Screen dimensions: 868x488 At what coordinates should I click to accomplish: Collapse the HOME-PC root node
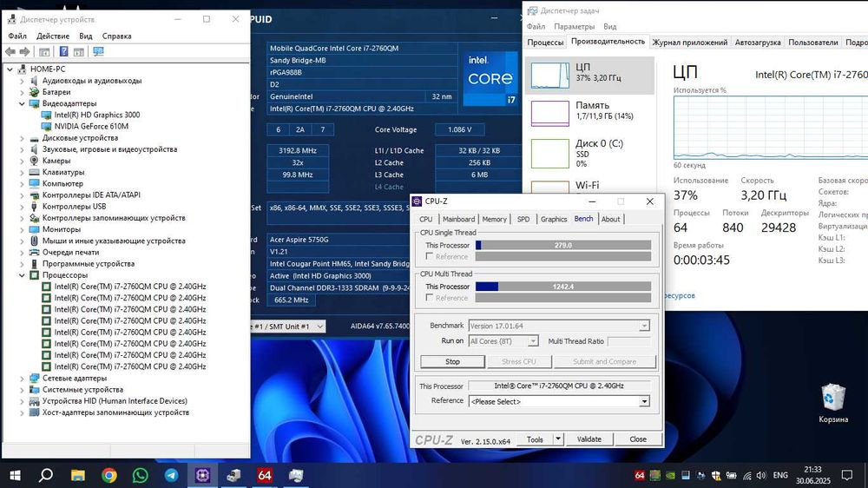(10, 69)
